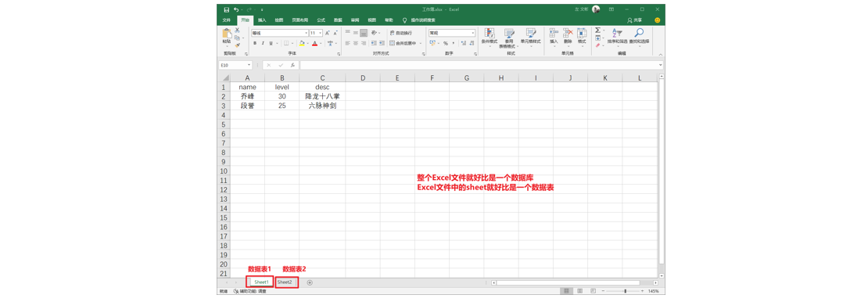868x302 pixels.
Task: Apply the Format Painter brush
Action: [x=238, y=45]
